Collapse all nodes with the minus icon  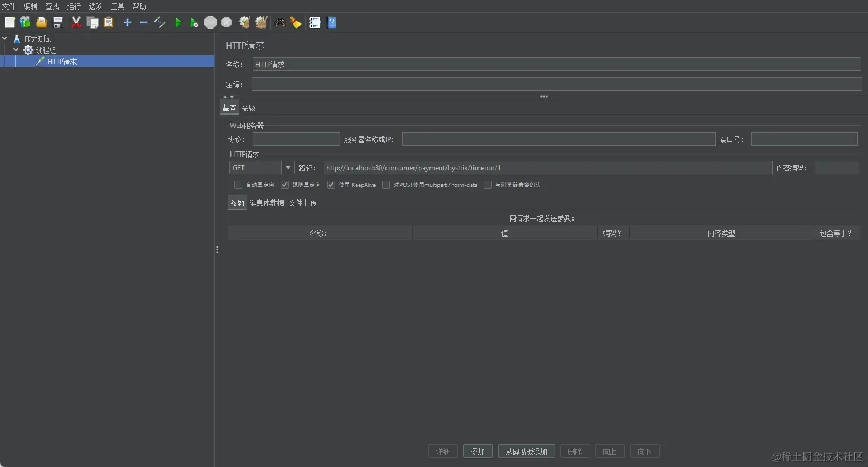[x=144, y=22]
